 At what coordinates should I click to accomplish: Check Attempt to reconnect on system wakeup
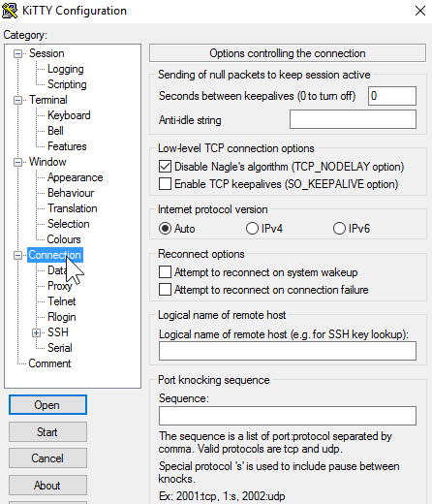coord(165,272)
